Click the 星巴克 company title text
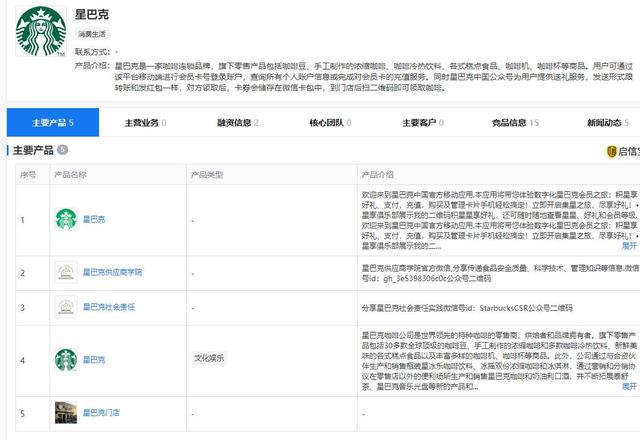 pos(92,14)
